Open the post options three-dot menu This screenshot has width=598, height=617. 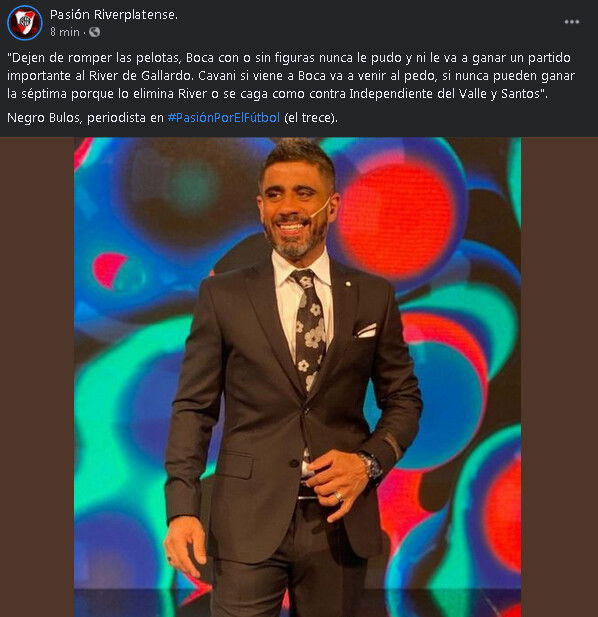(x=571, y=22)
